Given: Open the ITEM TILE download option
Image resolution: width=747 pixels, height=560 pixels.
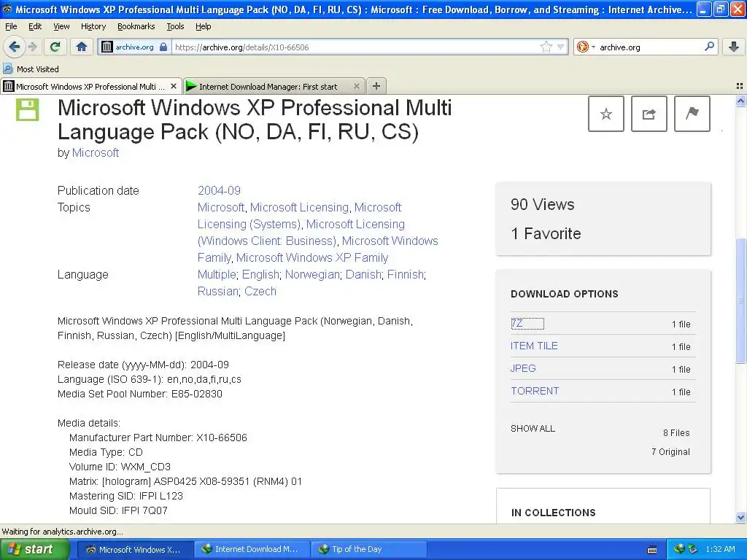Looking at the screenshot, I should point(534,346).
